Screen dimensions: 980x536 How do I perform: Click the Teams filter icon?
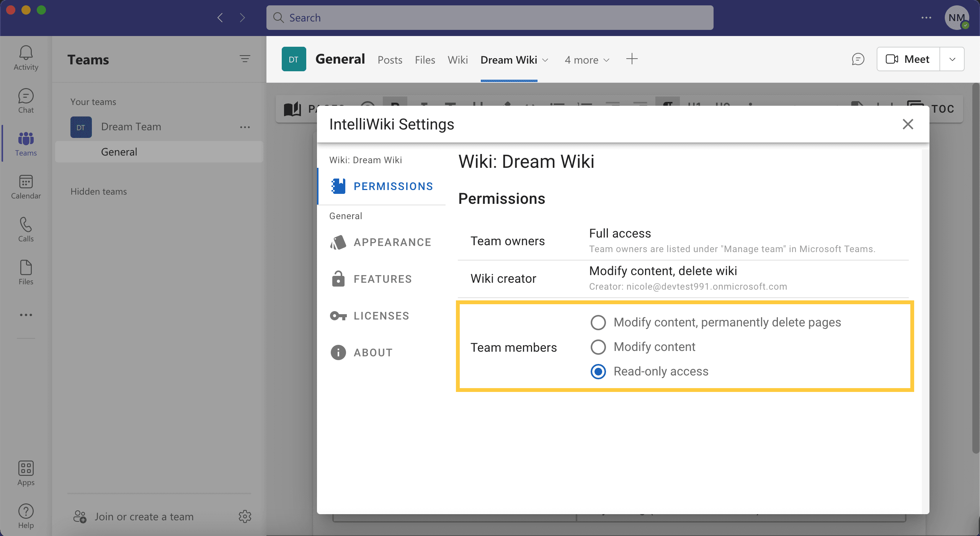point(245,59)
